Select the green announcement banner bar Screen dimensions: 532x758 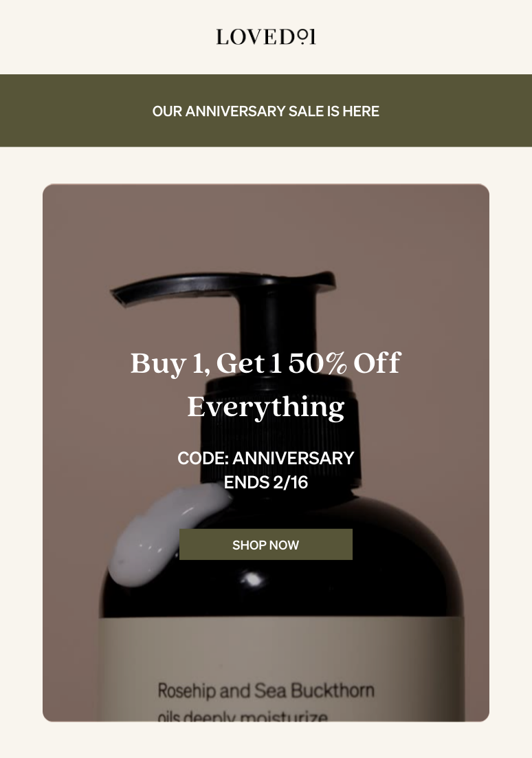tap(266, 111)
